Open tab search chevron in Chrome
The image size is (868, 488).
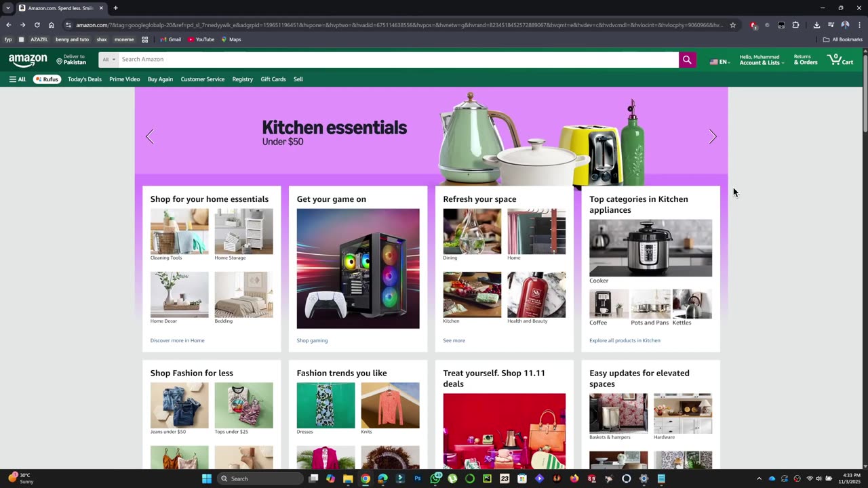[x=8, y=8]
